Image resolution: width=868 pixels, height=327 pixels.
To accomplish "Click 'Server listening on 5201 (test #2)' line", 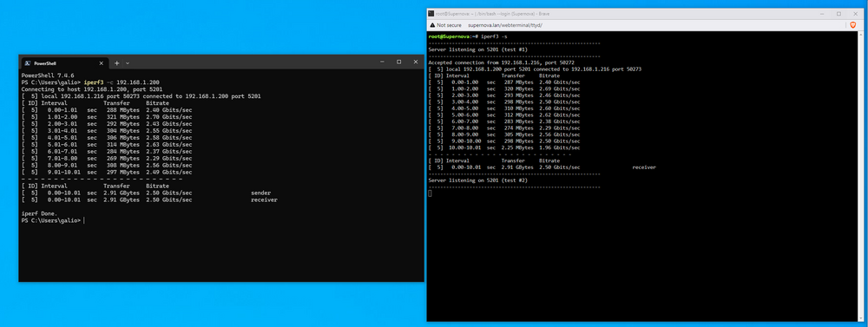I will coord(477,180).
